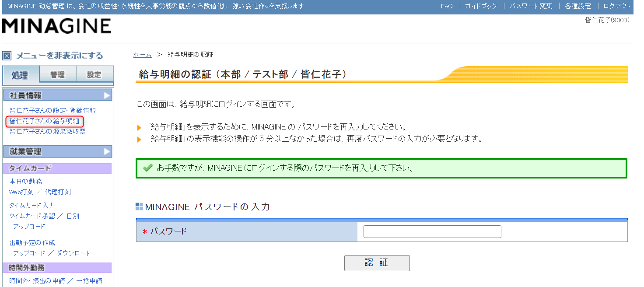Open the ガイドブック link
Image resolution: width=644 pixels, height=287 pixels.
(481, 6)
